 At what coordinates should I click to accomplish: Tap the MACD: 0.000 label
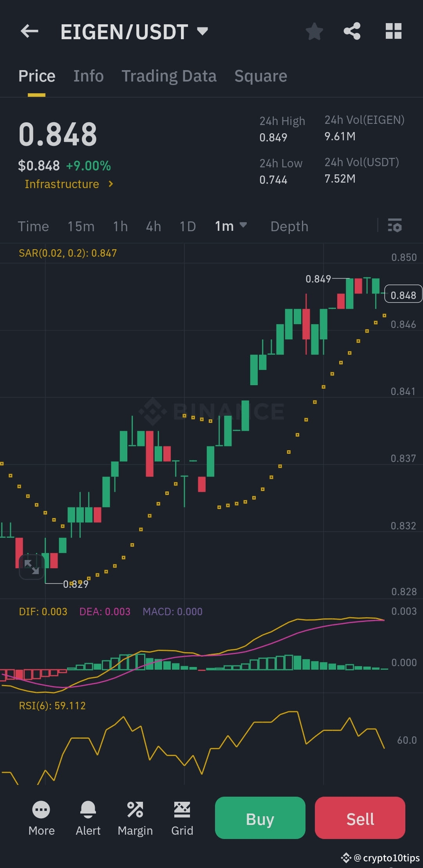pos(173,611)
